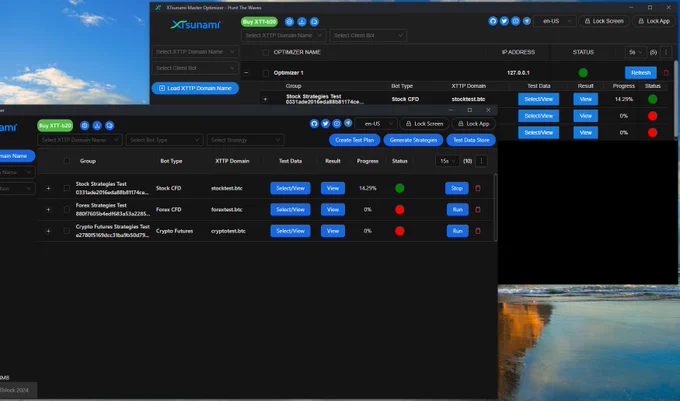The height and width of the screenshot is (401, 680).
Task: Click download icon in Master Optimizer toolbar
Action: [x=302, y=22]
